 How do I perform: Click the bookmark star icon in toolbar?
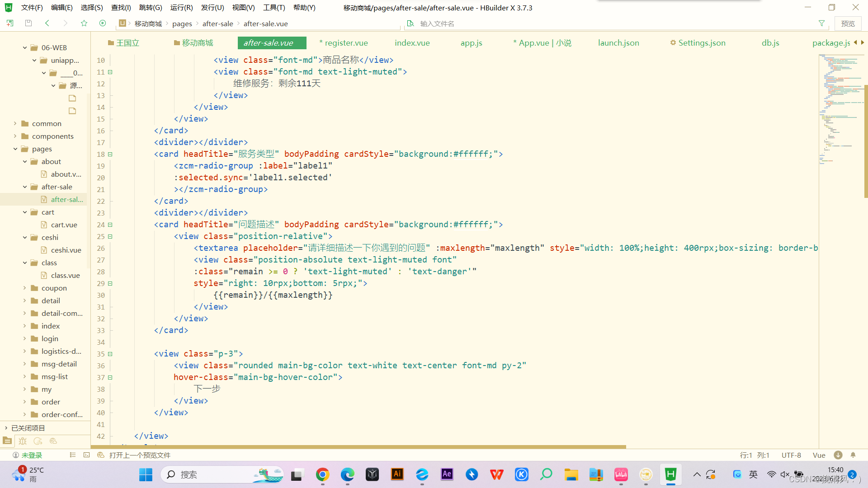click(x=84, y=23)
